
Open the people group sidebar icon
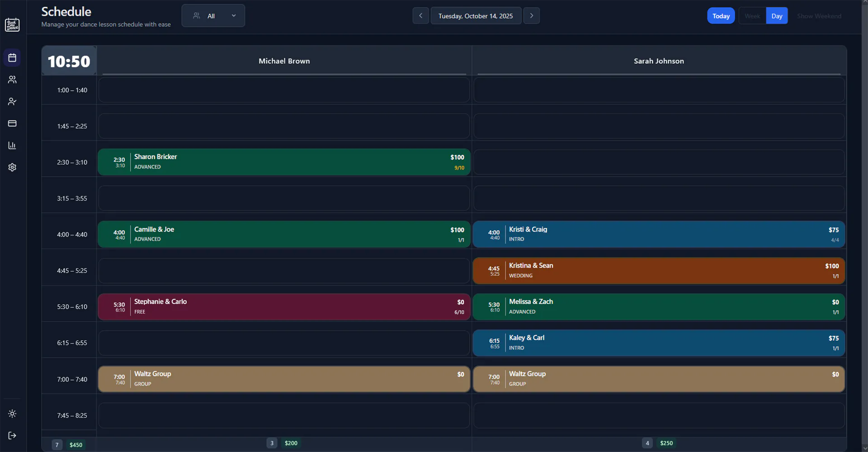[x=12, y=80]
